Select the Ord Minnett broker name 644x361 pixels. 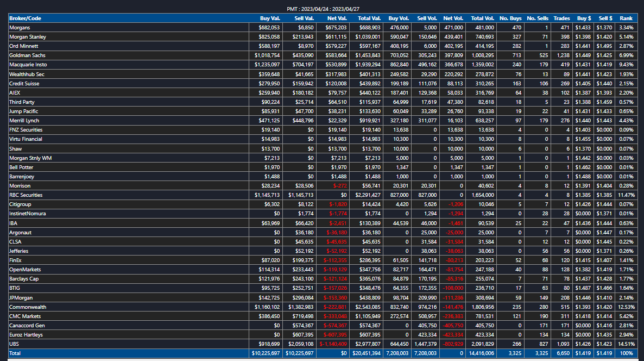23,46
